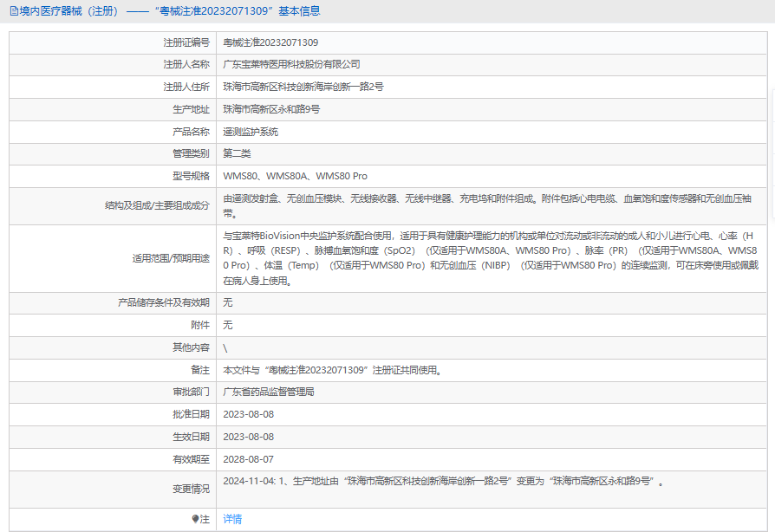Image resolution: width=775 pixels, height=532 pixels.
Task: Click the 变更情况 change record dated 2024-11-04
Action: click(x=443, y=481)
